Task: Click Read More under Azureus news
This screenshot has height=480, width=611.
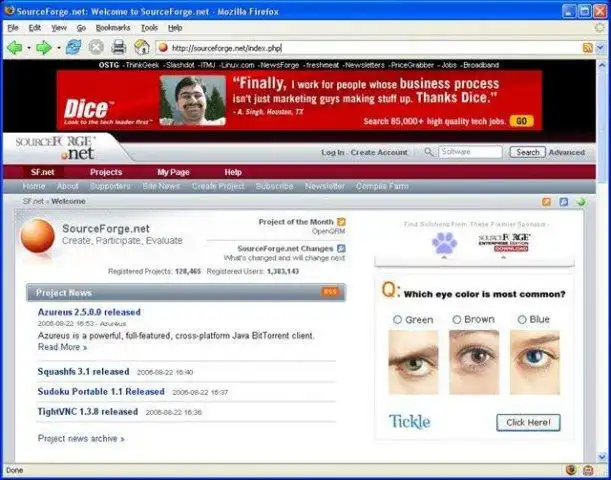Action: point(62,347)
